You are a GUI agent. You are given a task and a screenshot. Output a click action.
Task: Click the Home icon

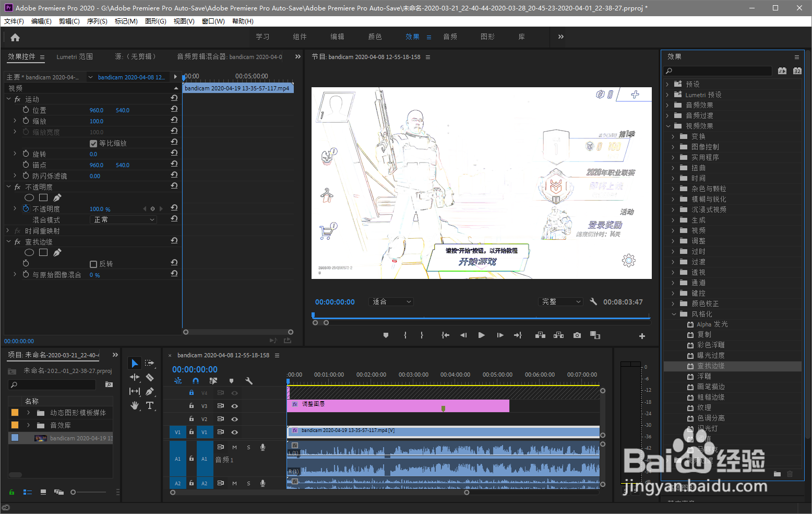(x=15, y=37)
